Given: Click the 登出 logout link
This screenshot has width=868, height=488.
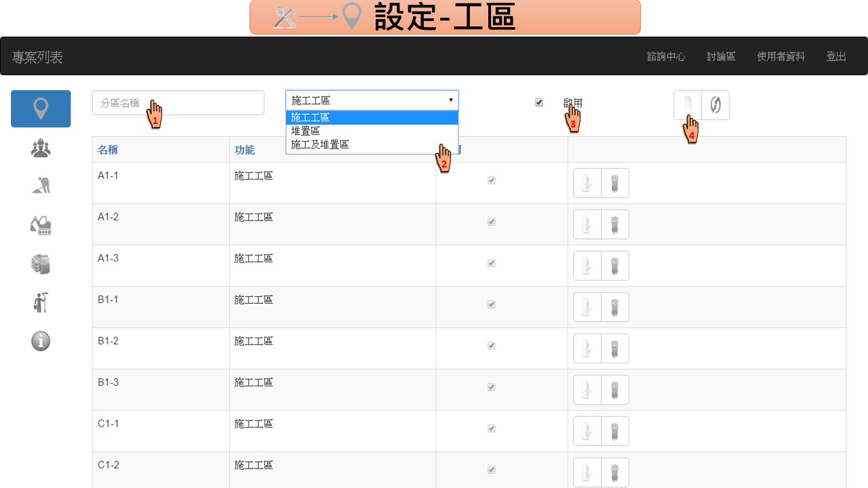Looking at the screenshot, I should click(x=835, y=57).
